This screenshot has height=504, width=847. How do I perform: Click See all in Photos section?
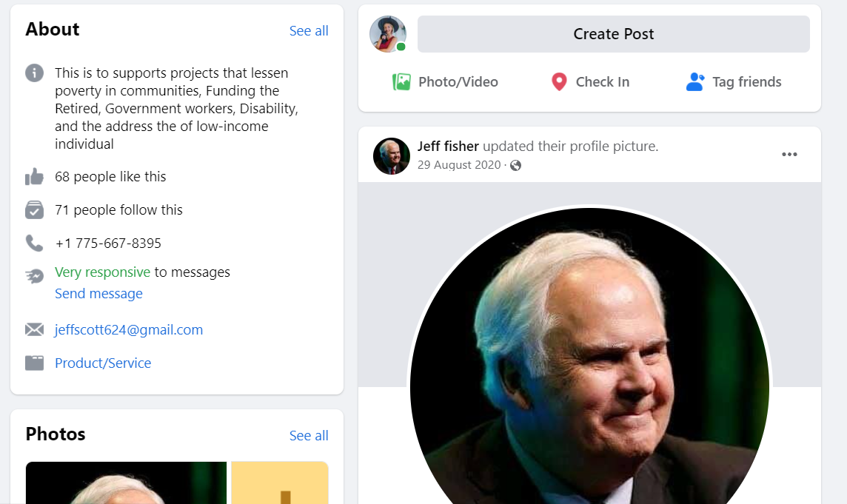[309, 436]
